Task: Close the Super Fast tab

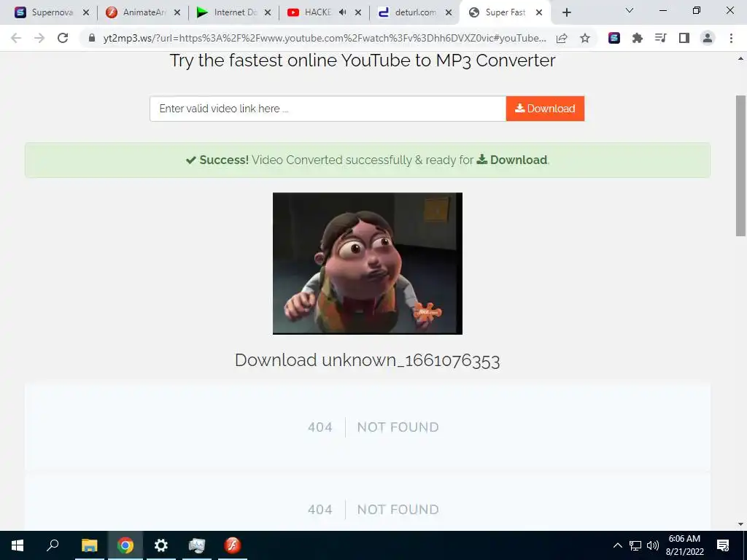Action: 539,13
